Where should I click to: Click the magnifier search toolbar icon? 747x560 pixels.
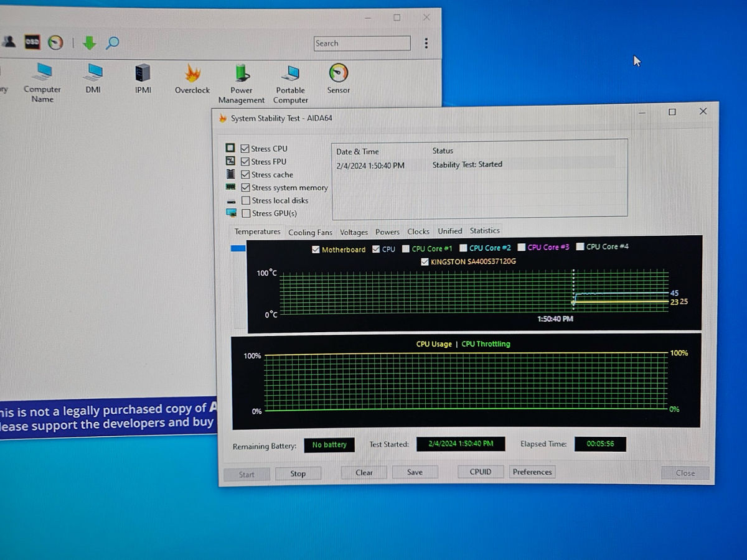click(112, 43)
